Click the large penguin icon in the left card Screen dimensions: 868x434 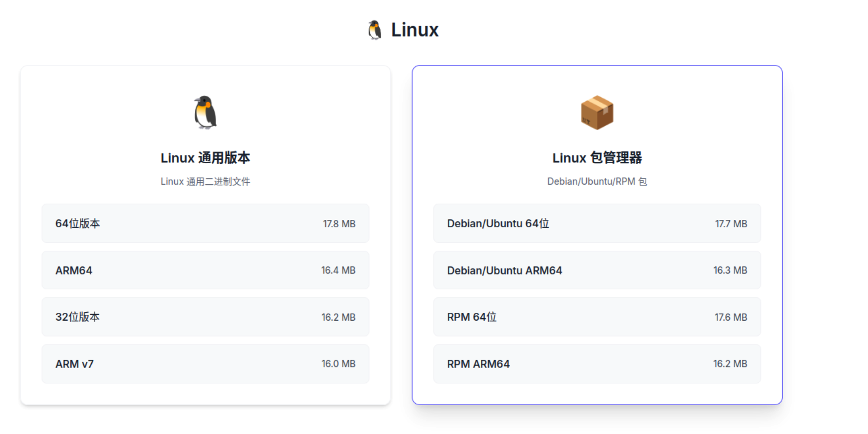pos(205,112)
